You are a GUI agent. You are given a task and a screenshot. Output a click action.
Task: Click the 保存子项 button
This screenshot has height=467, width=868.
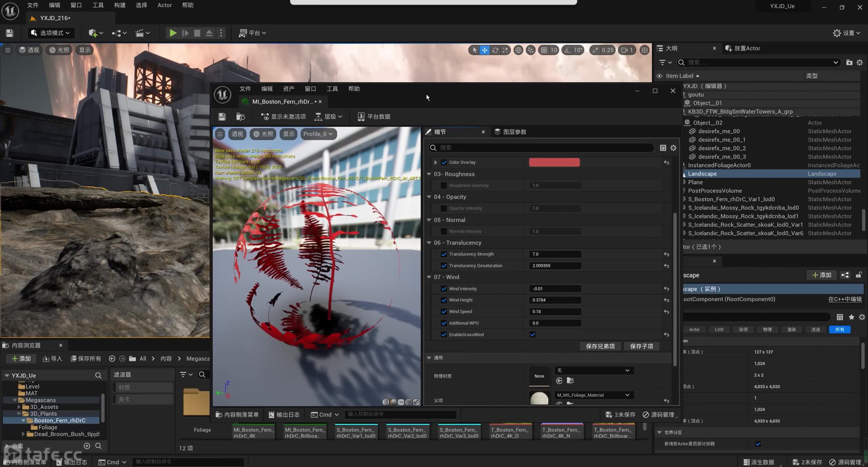point(642,346)
